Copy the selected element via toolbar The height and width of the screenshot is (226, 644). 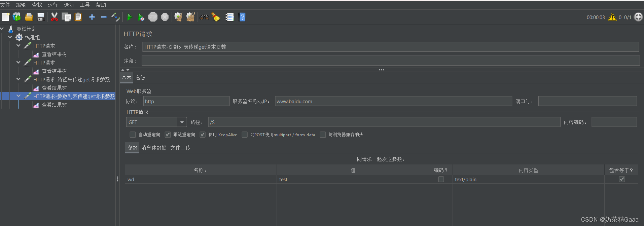click(x=66, y=17)
